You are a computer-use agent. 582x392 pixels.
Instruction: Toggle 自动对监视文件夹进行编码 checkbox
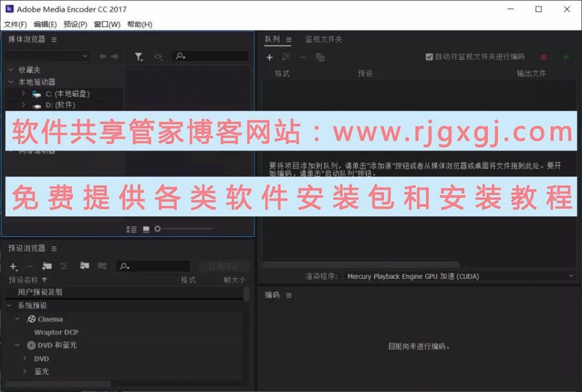(x=429, y=57)
